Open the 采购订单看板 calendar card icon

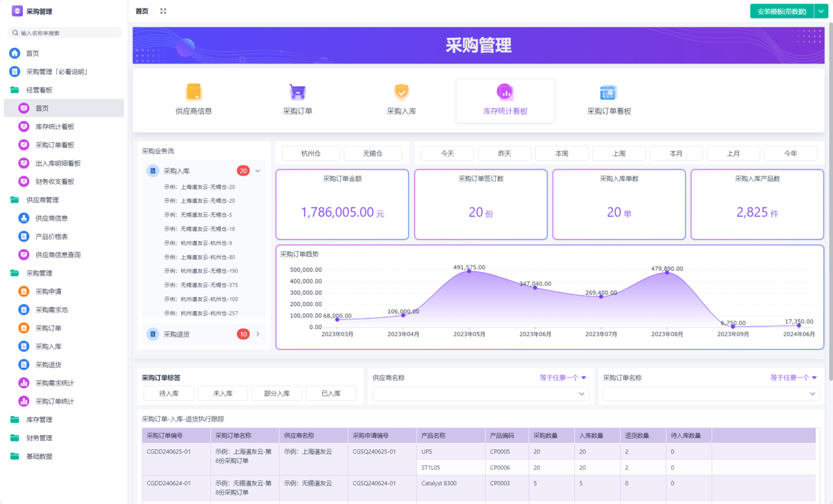coord(609,92)
